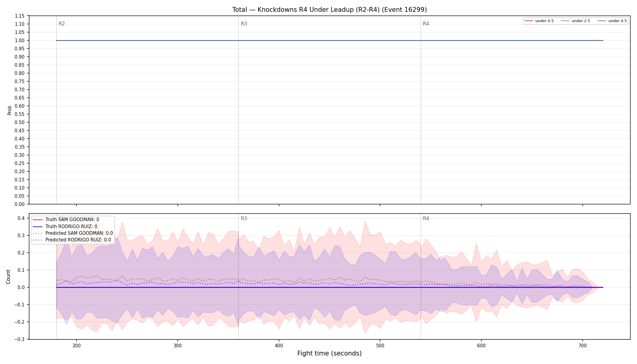The image size is (637, 364).
Task: Click the R3 marker in Count chart
Action: [244, 218]
